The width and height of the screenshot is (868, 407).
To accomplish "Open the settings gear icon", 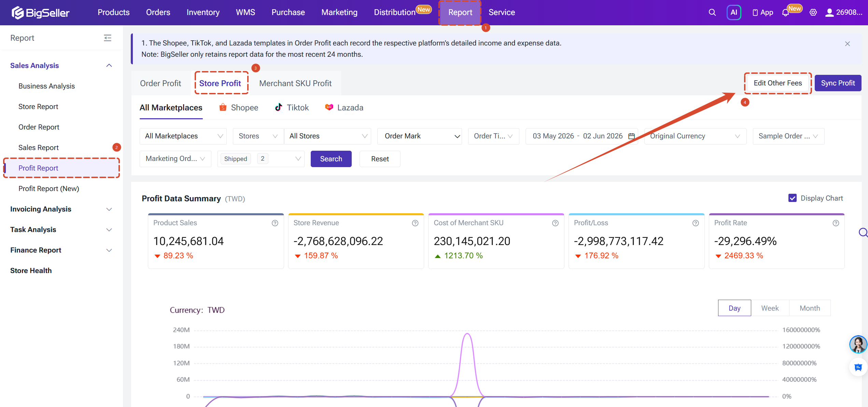I will [813, 13].
